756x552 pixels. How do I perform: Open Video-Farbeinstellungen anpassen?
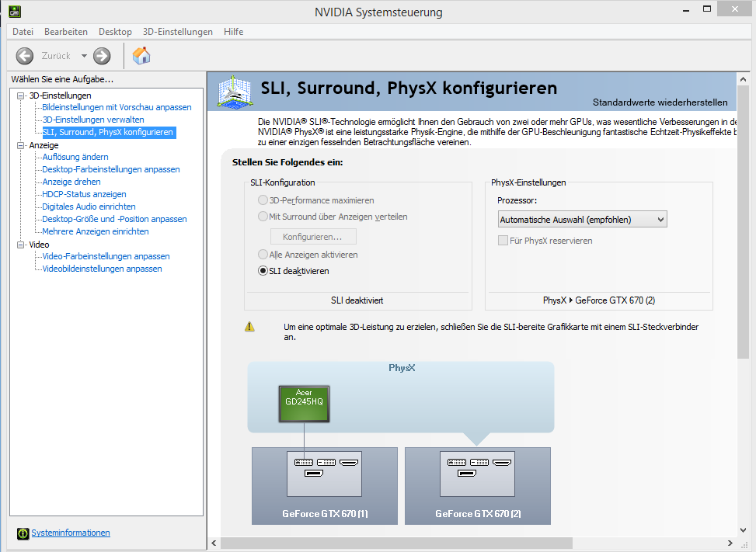(x=106, y=257)
